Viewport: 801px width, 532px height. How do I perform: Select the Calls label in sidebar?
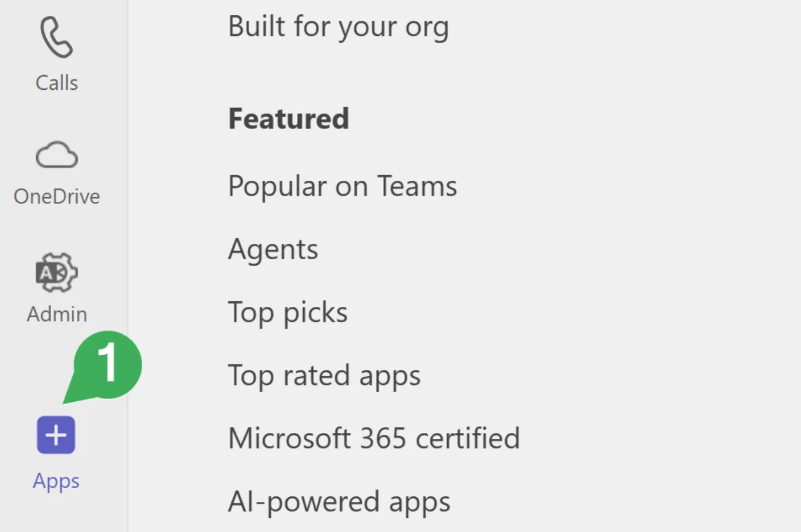coord(56,83)
